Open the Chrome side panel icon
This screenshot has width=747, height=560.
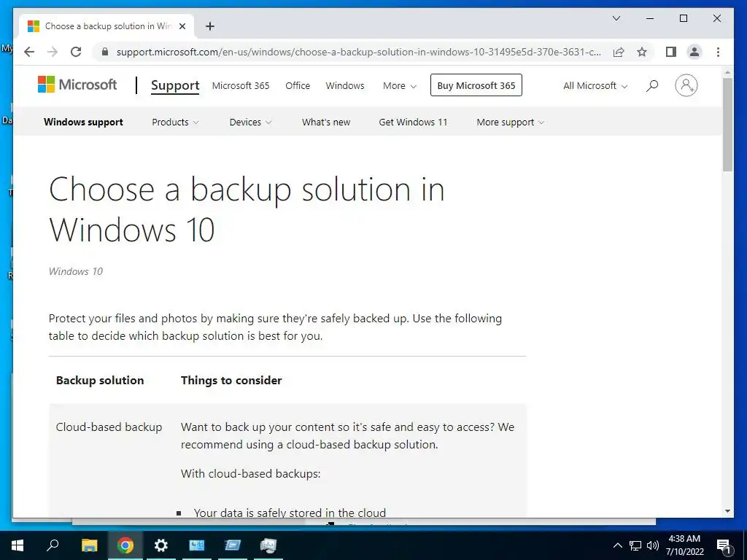[x=671, y=52]
